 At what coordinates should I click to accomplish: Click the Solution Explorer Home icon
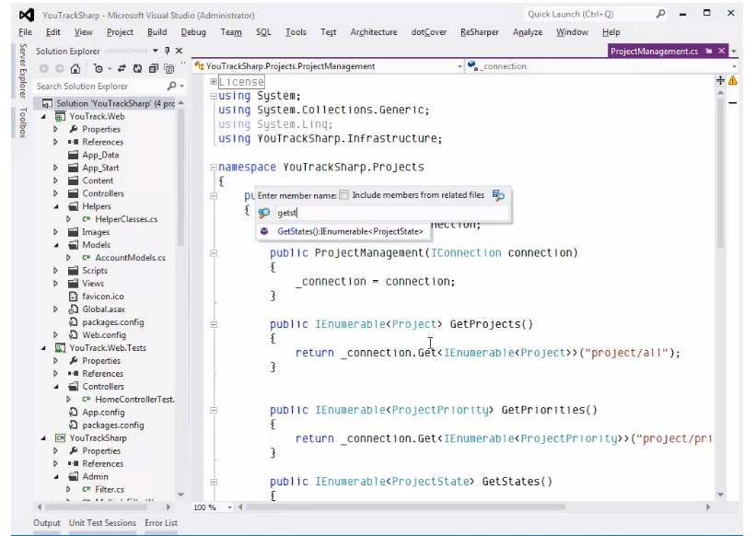[x=76, y=69]
